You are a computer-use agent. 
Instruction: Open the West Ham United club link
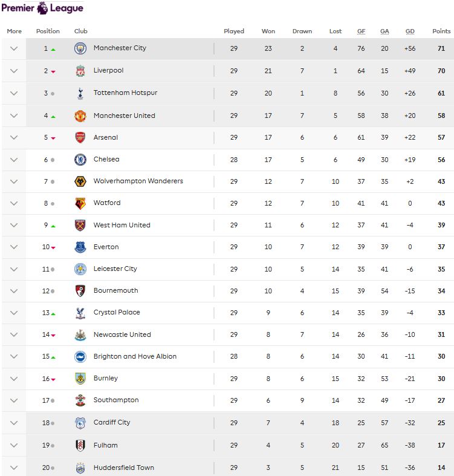click(x=122, y=225)
